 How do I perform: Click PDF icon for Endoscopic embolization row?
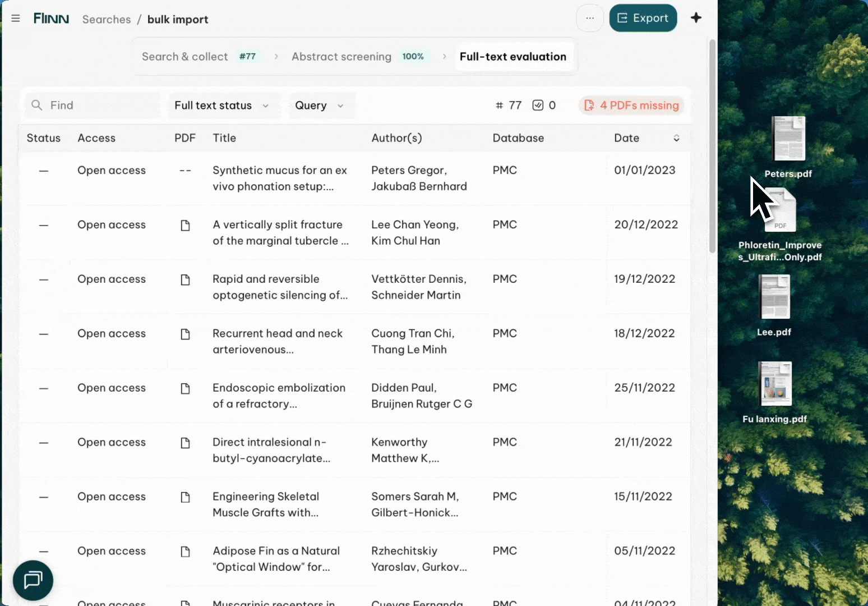tap(185, 389)
